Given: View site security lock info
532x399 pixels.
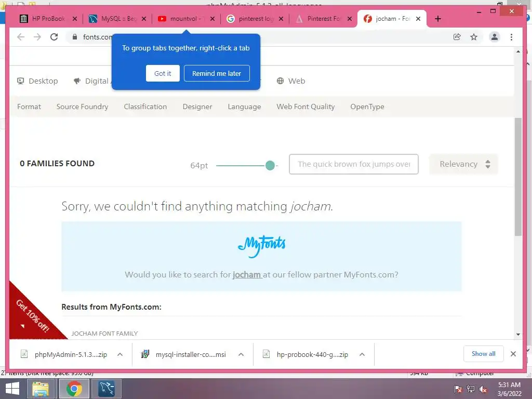Looking at the screenshot, I should 75,37.
